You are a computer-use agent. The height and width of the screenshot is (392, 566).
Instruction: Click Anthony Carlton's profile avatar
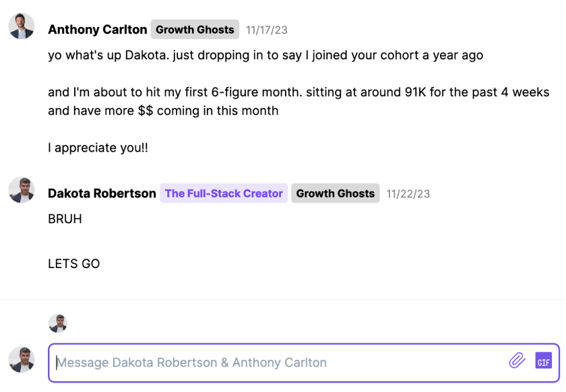click(x=22, y=26)
